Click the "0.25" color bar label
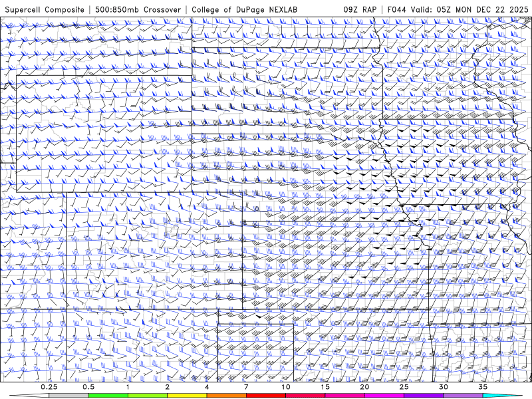532x399 pixels. coord(49,387)
